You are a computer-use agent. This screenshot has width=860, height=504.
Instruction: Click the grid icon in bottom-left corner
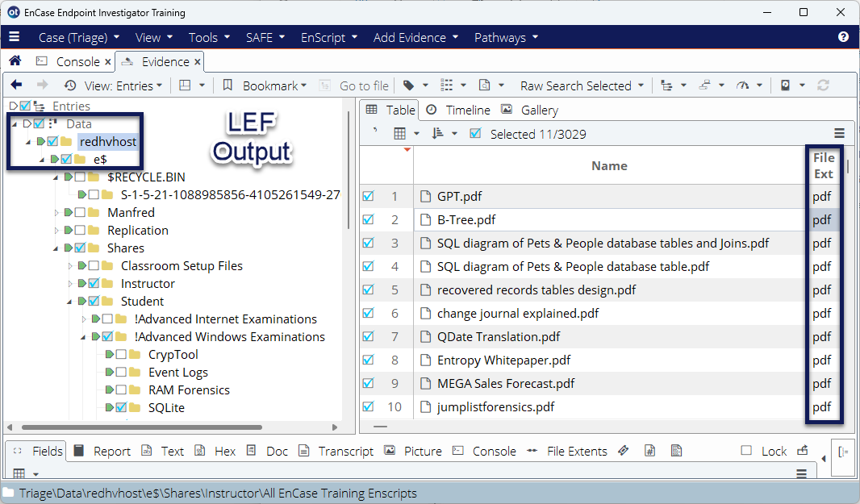click(19, 473)
